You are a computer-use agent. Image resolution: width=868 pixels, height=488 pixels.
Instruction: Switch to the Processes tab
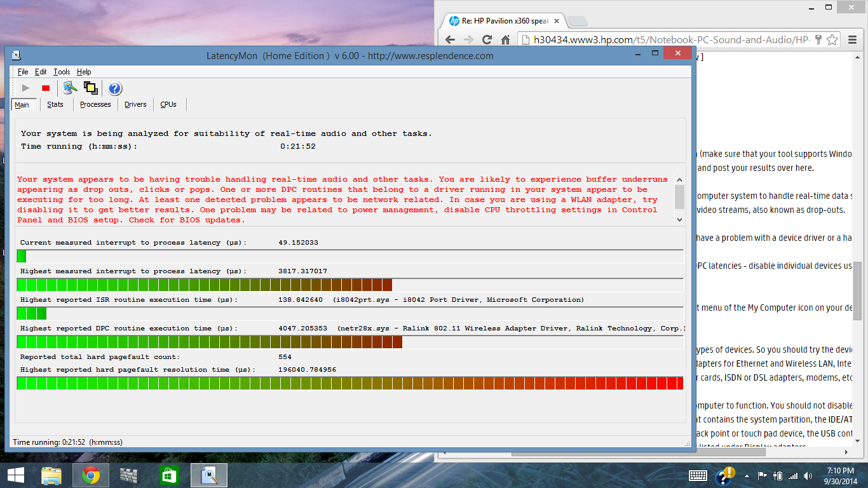[x=95, y=104]
